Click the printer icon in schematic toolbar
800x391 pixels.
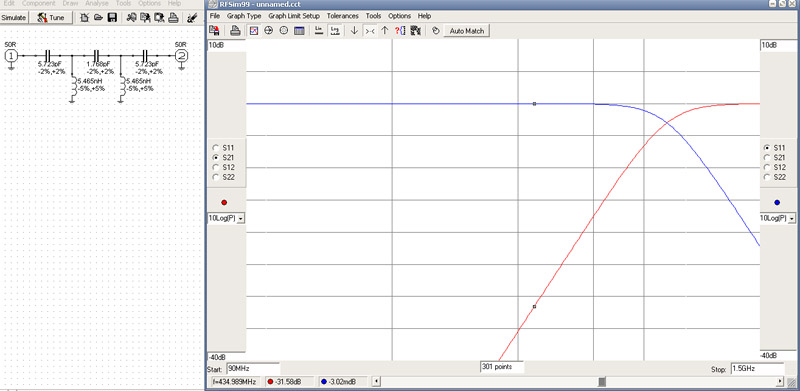pyautogui.click(x=173, y=18)
